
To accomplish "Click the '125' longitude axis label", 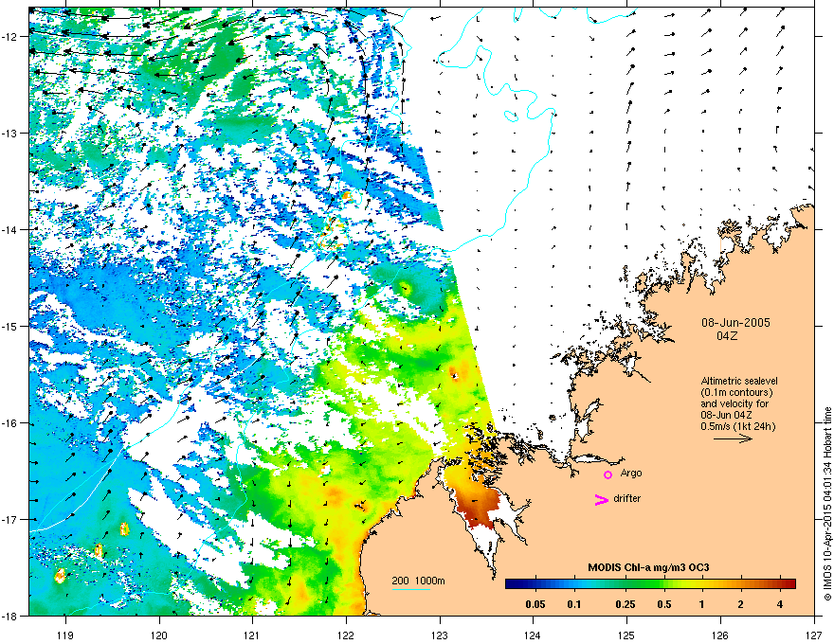I will tap(626, 635).
